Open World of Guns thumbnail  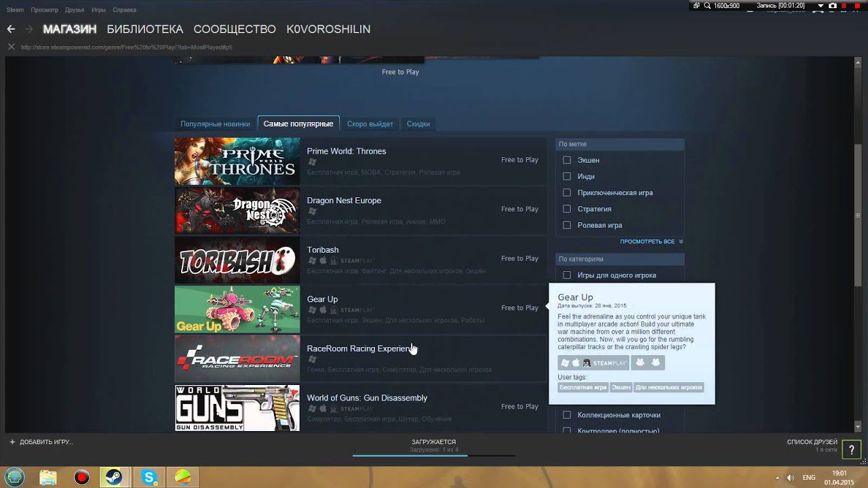tap(237, 408)
